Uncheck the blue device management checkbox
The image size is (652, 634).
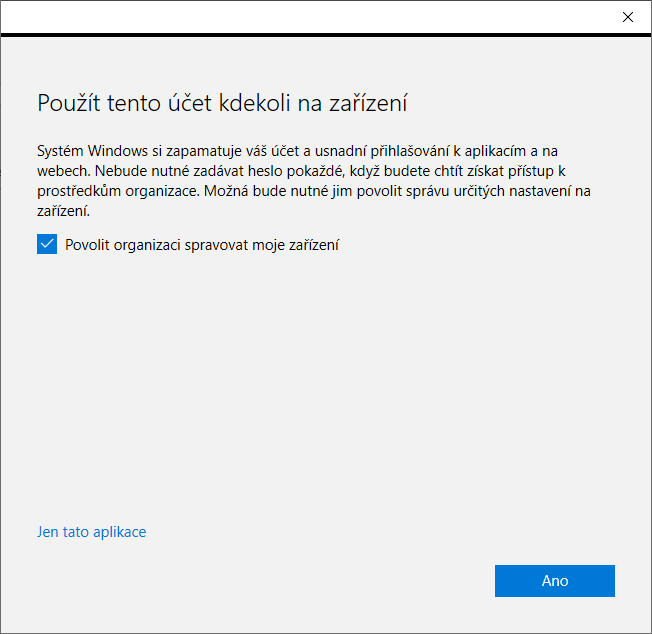[x=47, y=244]
